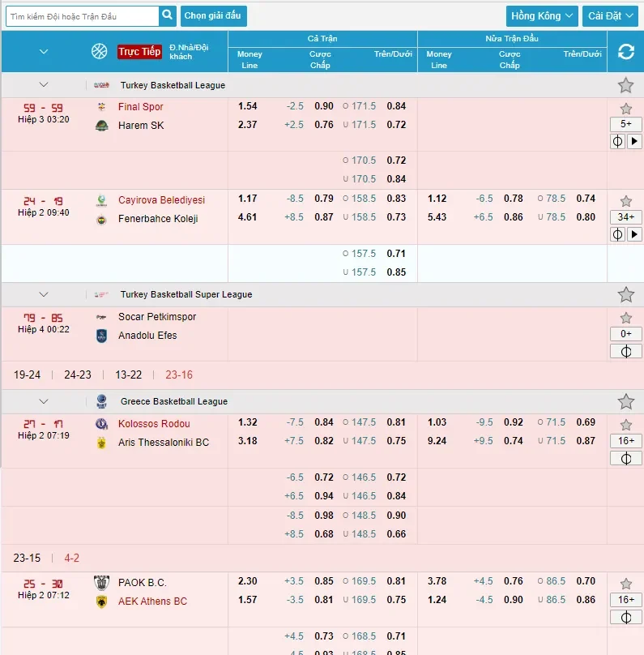Collapse the Turkey Basketball Super League section

pyautogui.click(x=44, y=294)
